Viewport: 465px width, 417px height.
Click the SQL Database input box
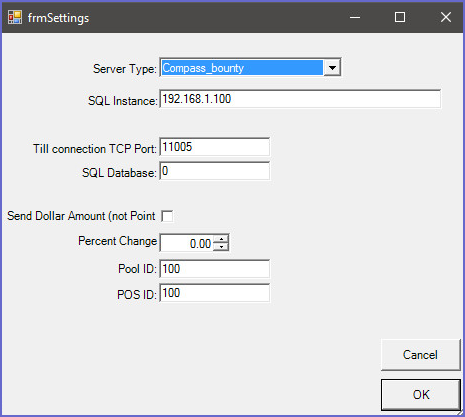coord(215,171)
